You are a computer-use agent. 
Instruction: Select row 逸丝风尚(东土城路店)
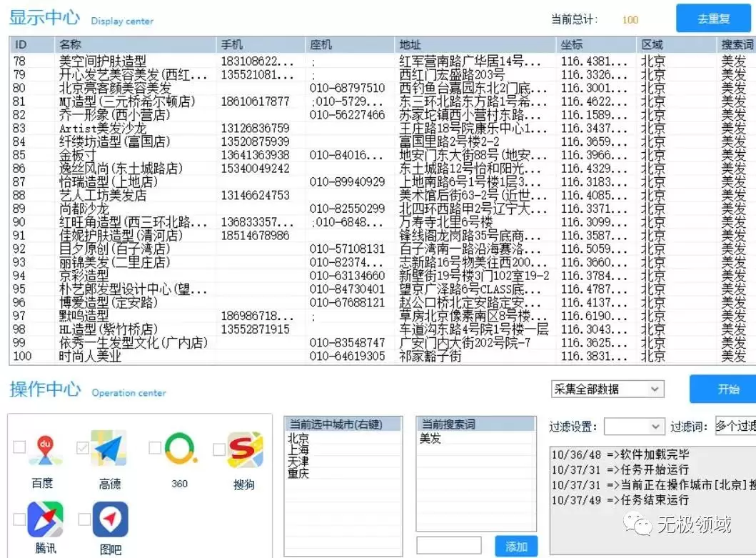coord(383,169)
